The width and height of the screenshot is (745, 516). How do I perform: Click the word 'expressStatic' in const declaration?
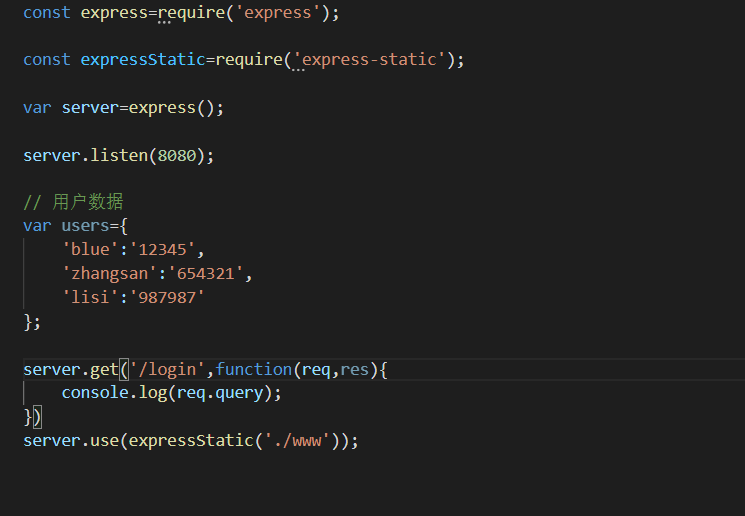143,59
